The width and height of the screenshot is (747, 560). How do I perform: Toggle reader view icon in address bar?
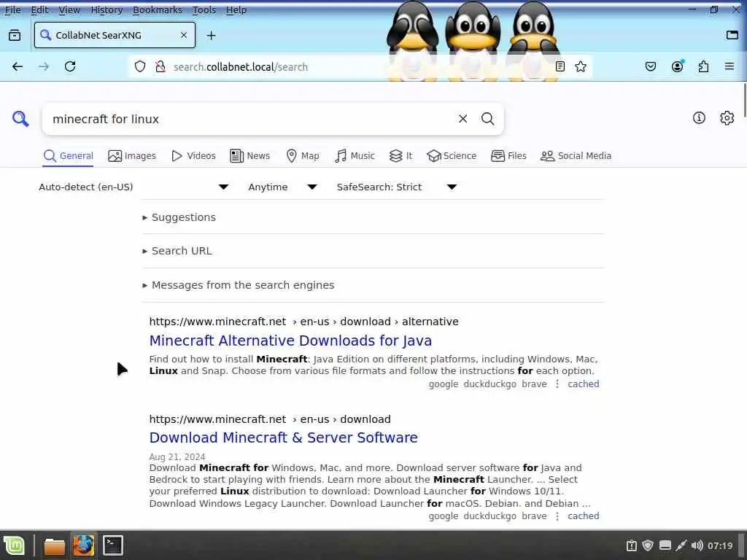click(560, 66)
